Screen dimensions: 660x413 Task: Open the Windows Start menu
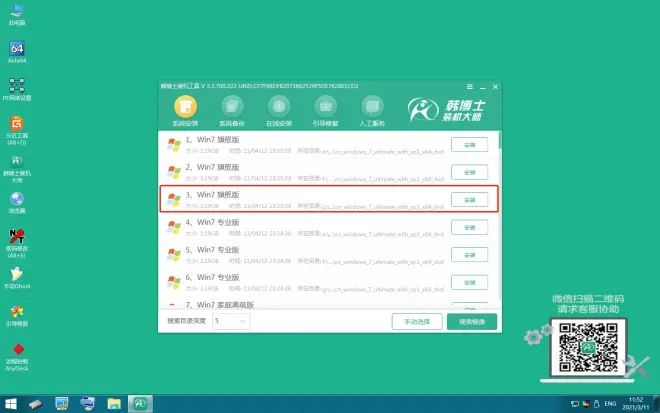point(11,404)
